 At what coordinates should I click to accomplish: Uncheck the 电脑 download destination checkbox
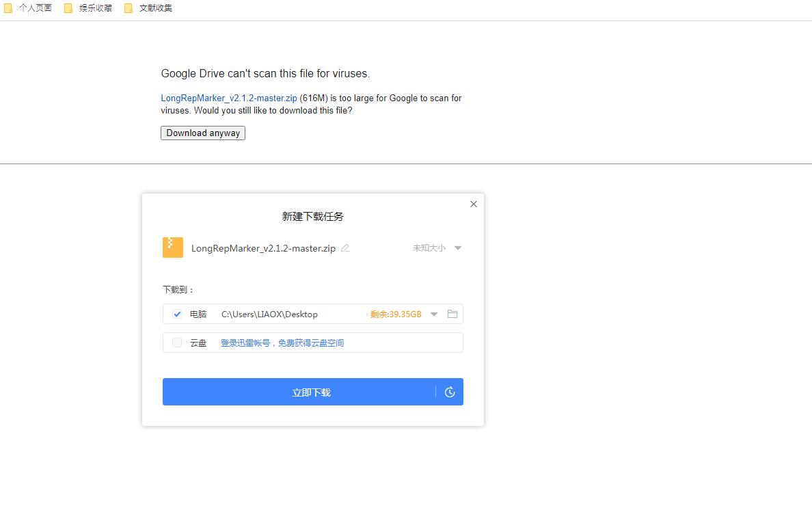click(177, 314)
